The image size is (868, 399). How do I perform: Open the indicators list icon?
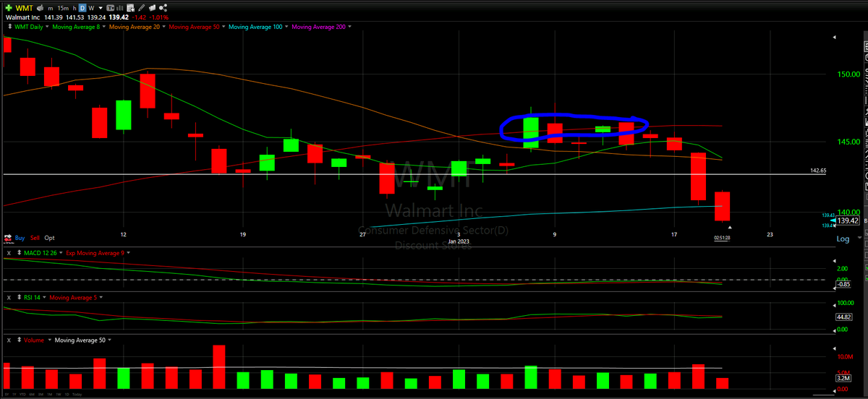tap(130, 8)
